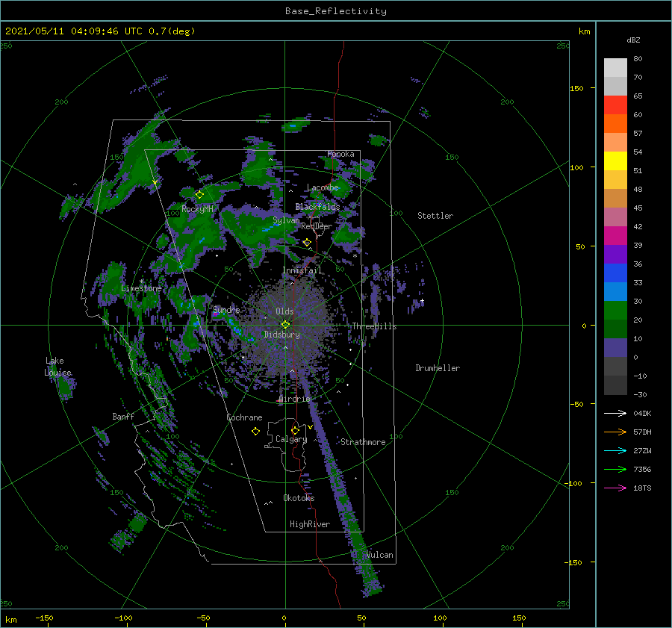Click the asterisk marker above Limestone
The height and width of the screenshot is (628, 672).
coord(141,282)
